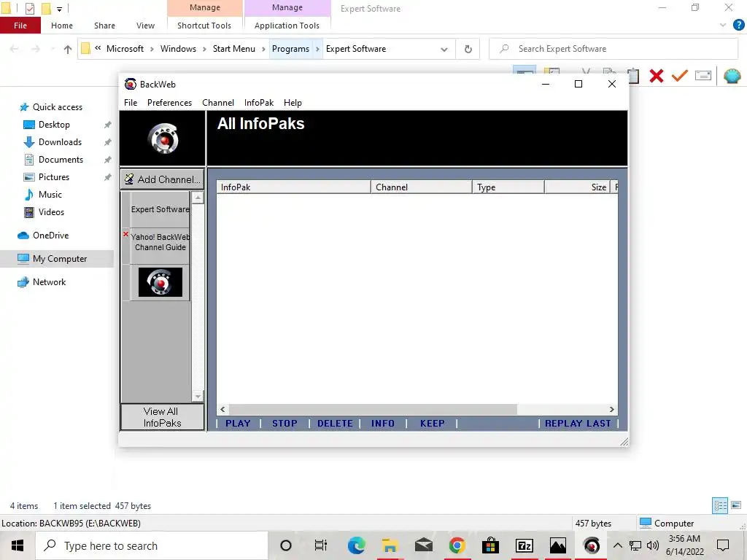Click Programs in address breadcrumb

coord(290,49)
